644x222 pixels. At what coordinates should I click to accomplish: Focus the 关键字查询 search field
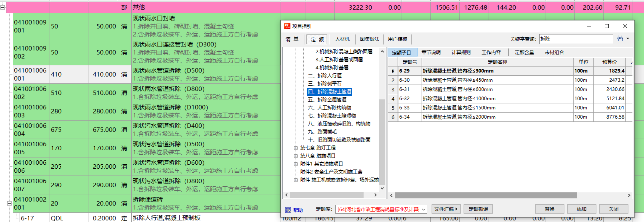coord(576,39)
